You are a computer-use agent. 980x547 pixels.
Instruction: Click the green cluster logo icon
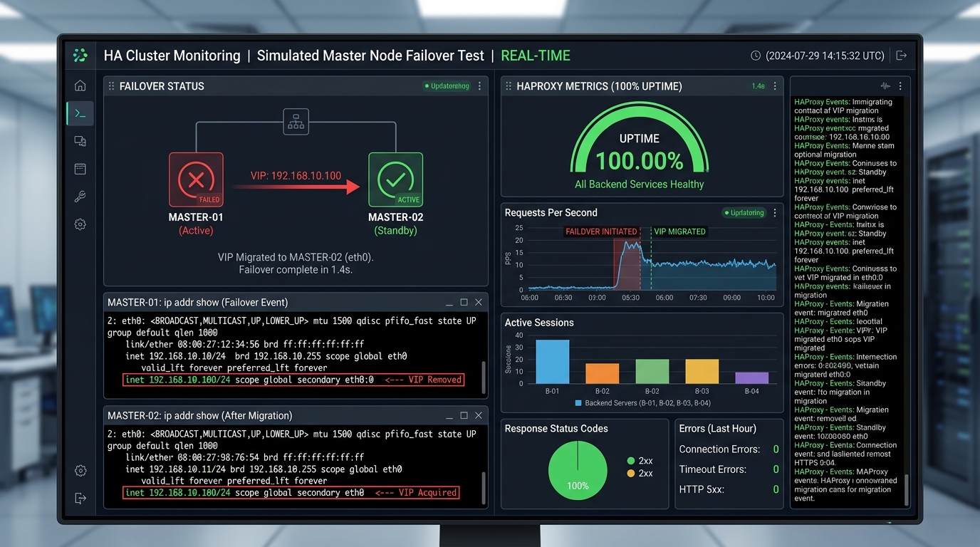click(80, 56)
